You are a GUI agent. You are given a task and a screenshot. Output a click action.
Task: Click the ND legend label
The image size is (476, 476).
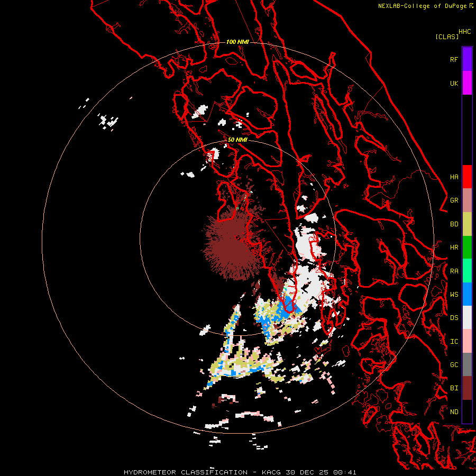click(x=454, y=411)
